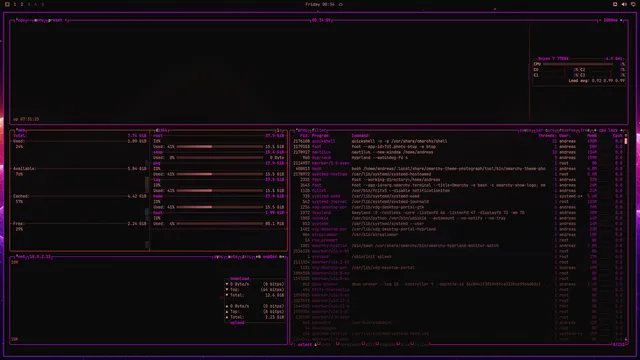Toggle reverse sorting in proc box
This screenshot has height=360, width=640.
[x=568, y=131]
